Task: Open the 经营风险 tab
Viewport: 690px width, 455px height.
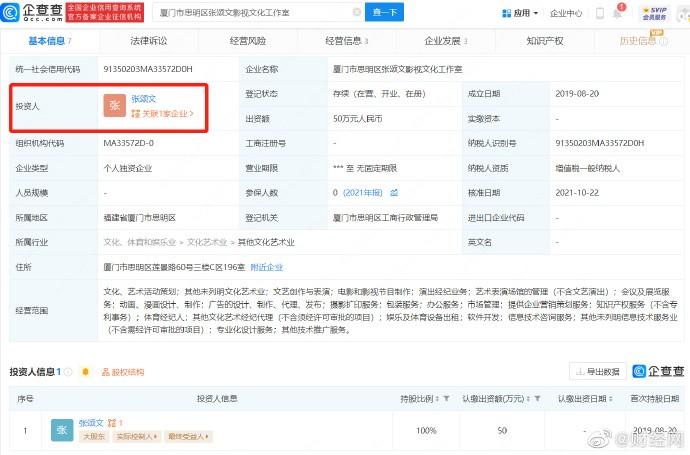Action: 248,41
